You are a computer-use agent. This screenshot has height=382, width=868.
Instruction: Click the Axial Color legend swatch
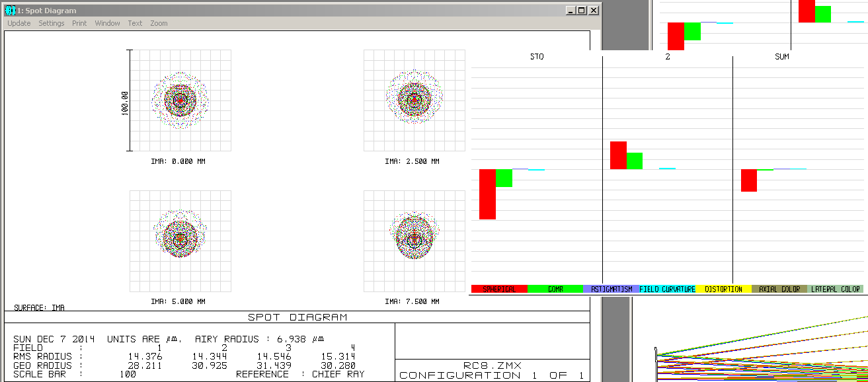click(x=780, y=289)
